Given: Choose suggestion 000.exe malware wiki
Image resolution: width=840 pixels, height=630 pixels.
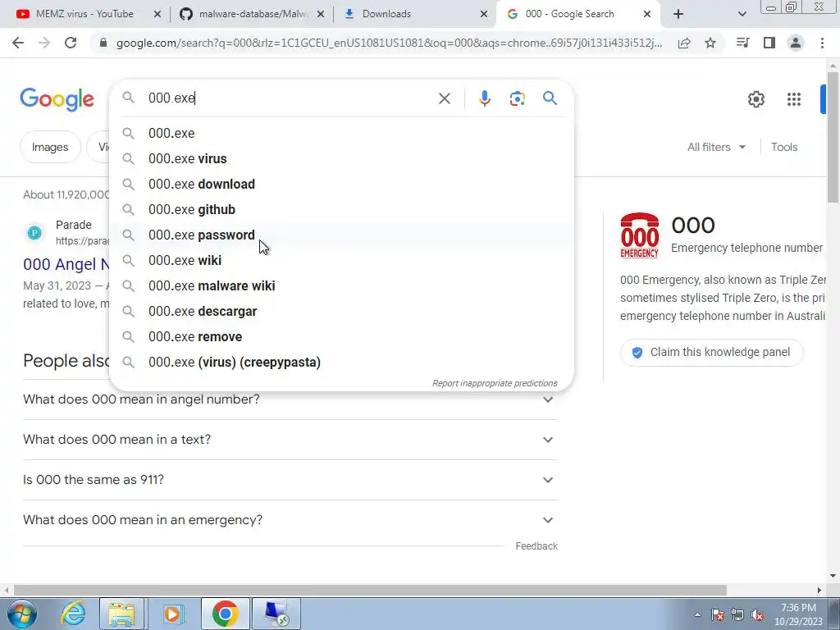Looking at the screenshot, I should [342, 286].
